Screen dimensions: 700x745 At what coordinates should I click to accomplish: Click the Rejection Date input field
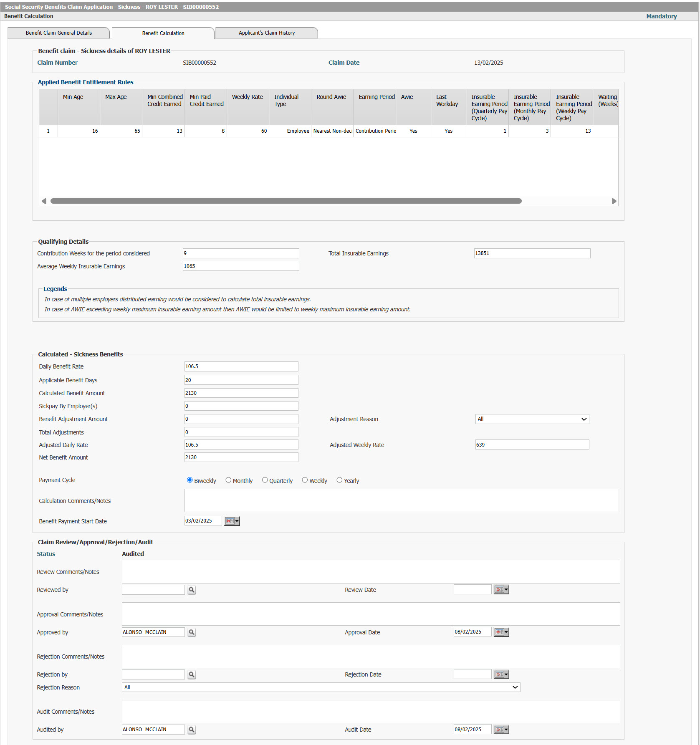point(473,674)
